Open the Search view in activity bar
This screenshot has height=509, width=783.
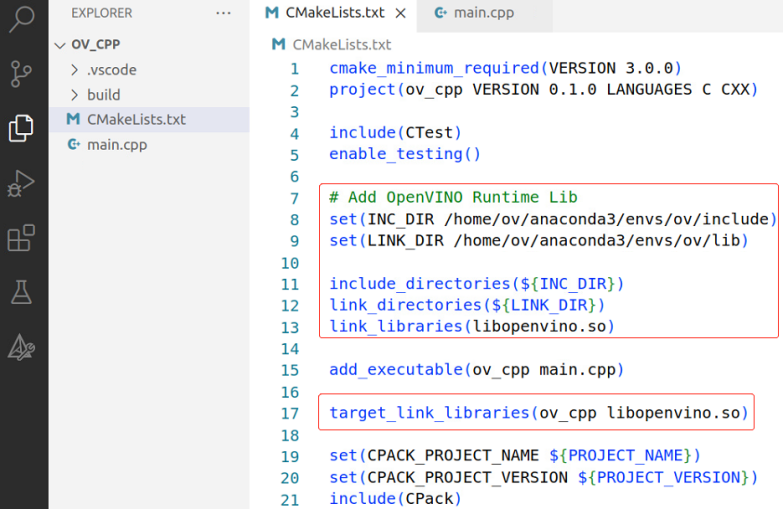click(21, 18)
